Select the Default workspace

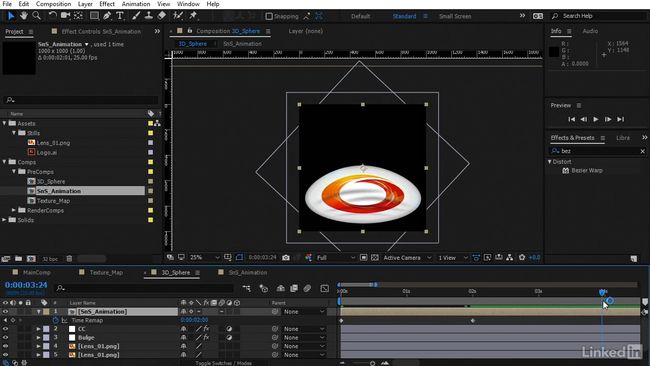click(361, 16)
